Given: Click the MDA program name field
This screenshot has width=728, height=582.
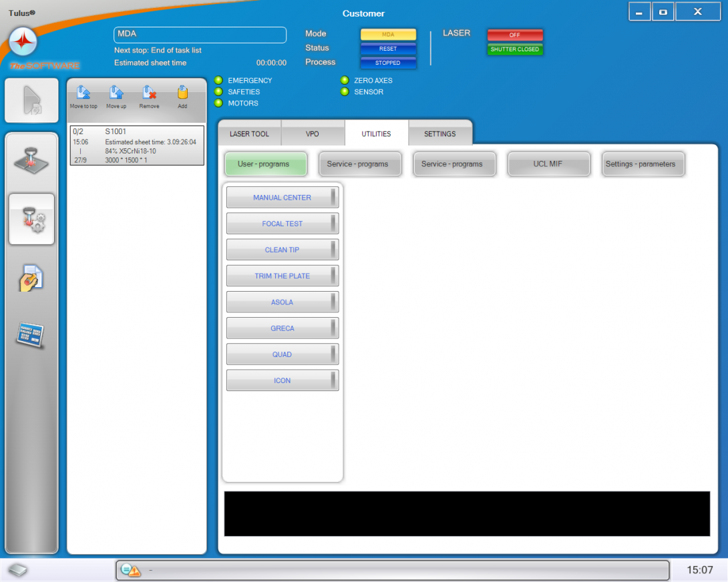Looking at the screenshot, I should [x=200, y=35].
